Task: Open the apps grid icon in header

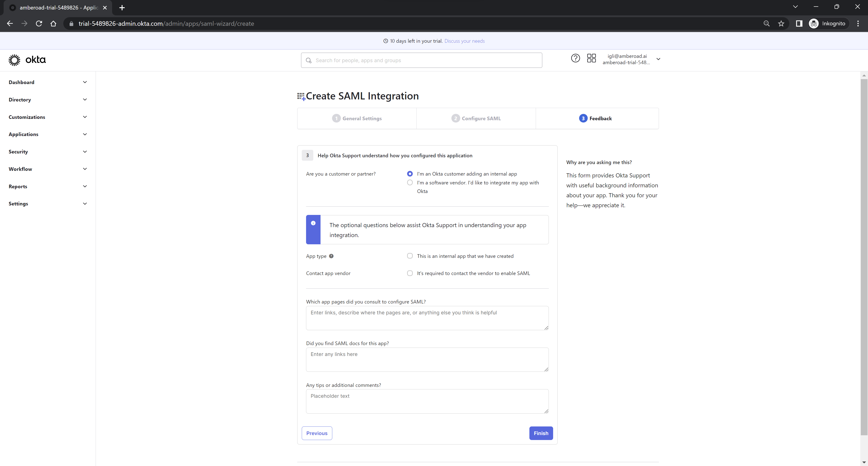Action: (591, 58)
